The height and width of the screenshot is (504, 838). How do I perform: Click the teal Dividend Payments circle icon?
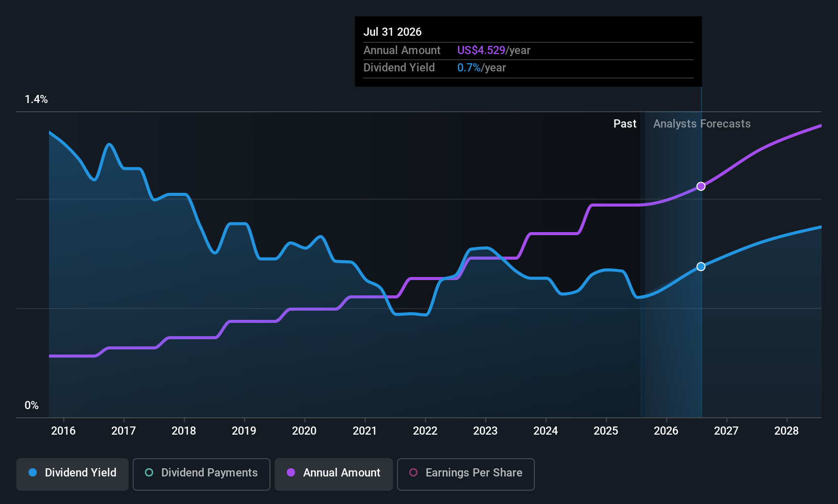point(149,473)
